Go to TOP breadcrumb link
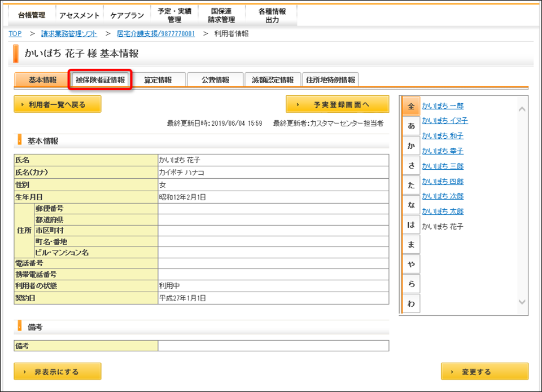The height and width of the screenshot is (392, 542). coord(15,33)
